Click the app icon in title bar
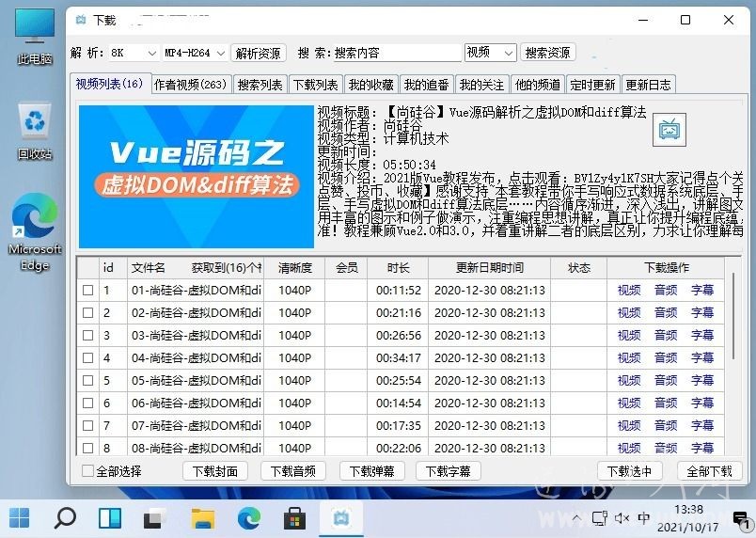The width and height of the screenshot is (756, 538). pos(81,20)
